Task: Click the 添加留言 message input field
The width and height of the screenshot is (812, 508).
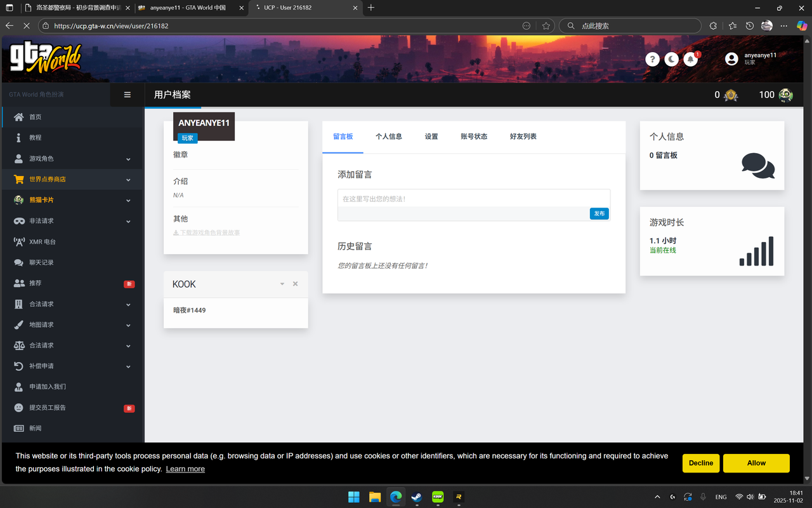Action: (473, 197)
